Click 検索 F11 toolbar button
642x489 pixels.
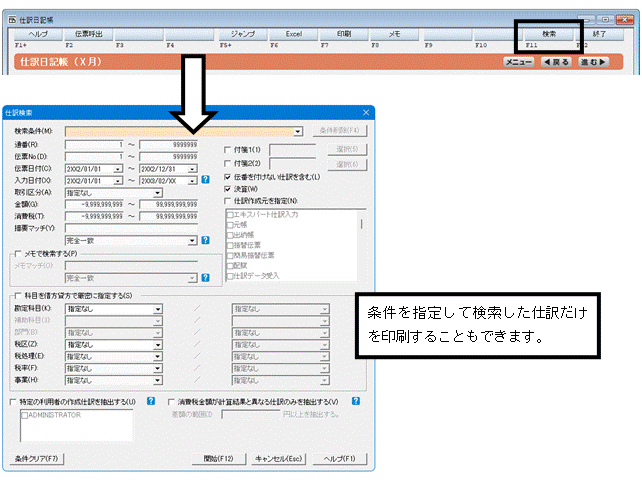click(x=549, y=34)
